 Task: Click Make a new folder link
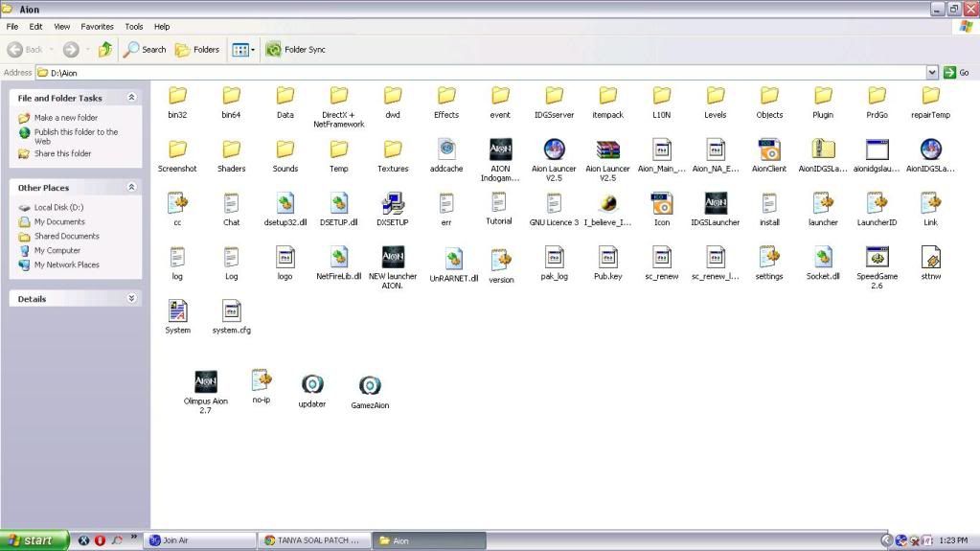(66, 118)
